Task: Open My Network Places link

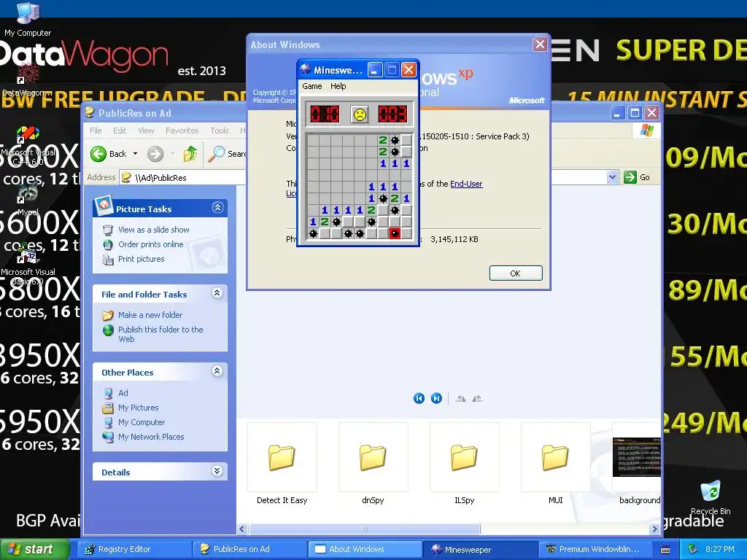Action: tap(151, 437)
